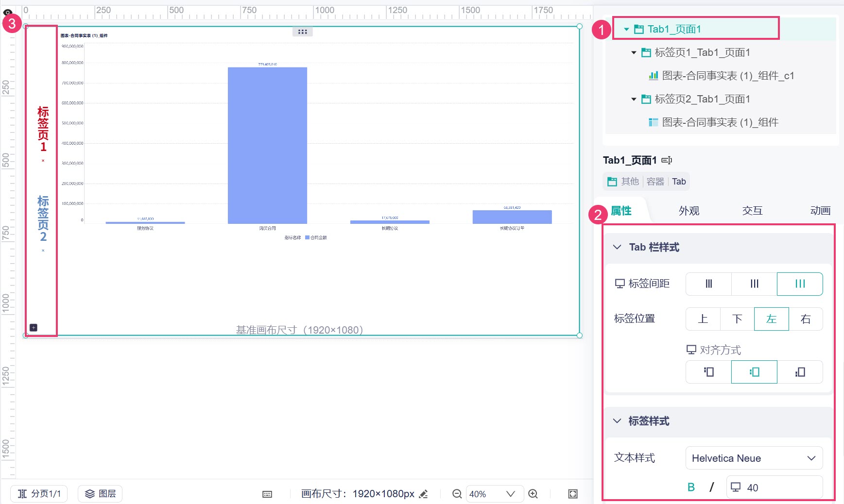844x504 pixels.
Task: Click the zoom out magnifier icon
Action: click(x=457, y=494)
